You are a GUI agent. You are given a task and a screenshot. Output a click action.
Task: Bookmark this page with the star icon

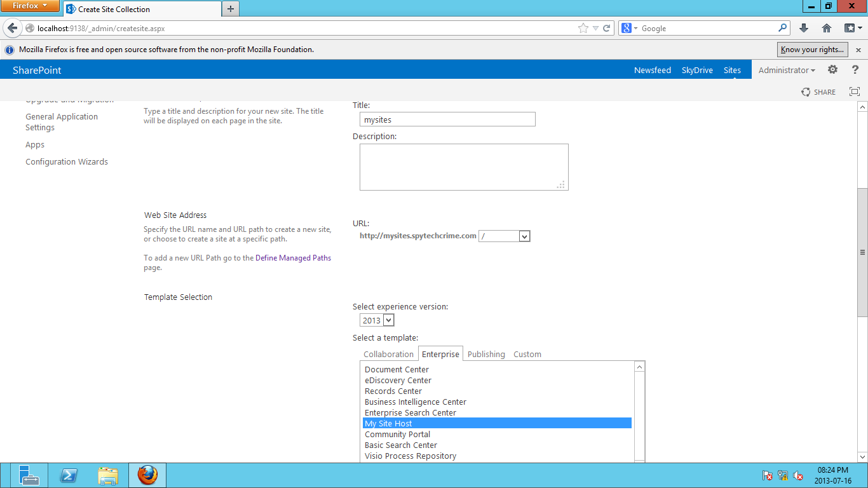583,28
